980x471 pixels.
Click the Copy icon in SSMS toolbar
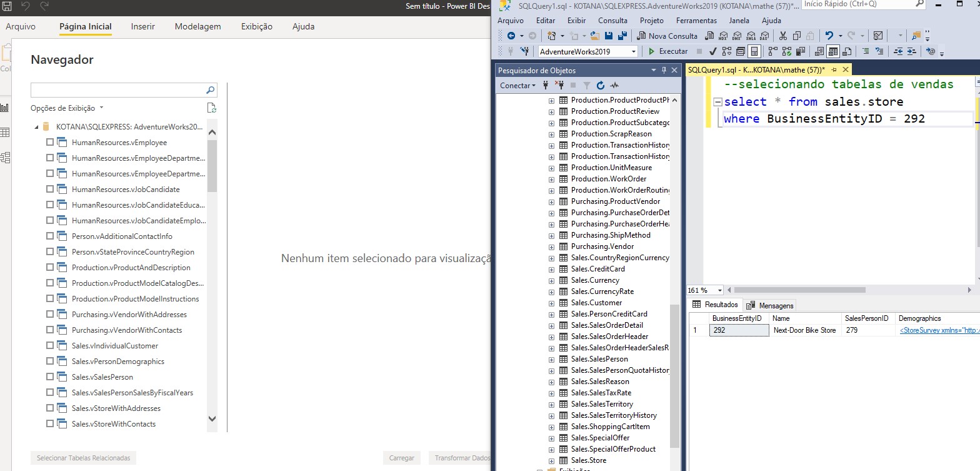click(x=796, y=36)
